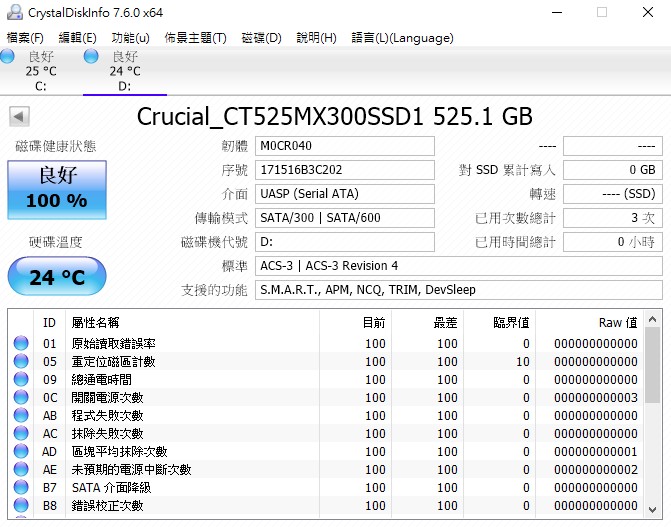Click the 良好 100 % health status button
This screenshot has height=527, width=671.
57,190
